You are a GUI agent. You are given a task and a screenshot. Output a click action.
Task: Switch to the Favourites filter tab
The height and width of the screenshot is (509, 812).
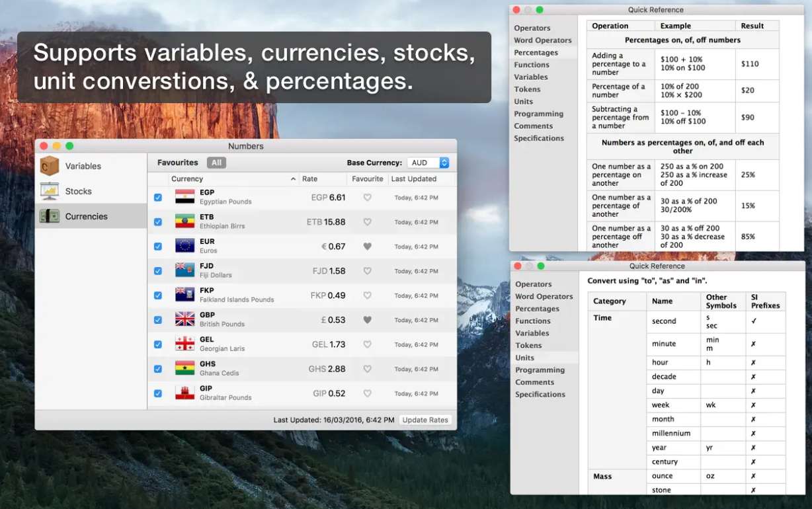point(178,163)
